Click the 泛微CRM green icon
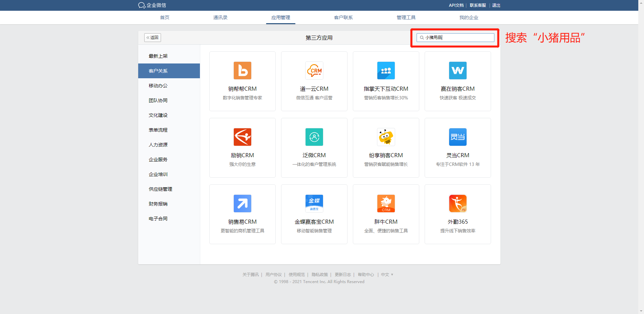 coord(314,137)
